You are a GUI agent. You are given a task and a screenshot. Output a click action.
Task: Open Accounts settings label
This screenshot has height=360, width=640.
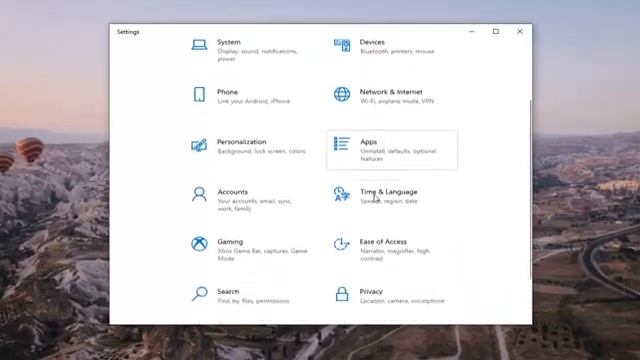(233, 192)
